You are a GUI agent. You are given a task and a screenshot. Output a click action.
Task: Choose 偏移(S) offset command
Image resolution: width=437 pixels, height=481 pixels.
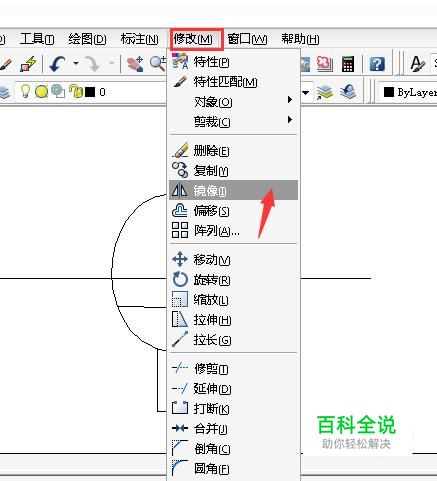click(x=233, y=211)
